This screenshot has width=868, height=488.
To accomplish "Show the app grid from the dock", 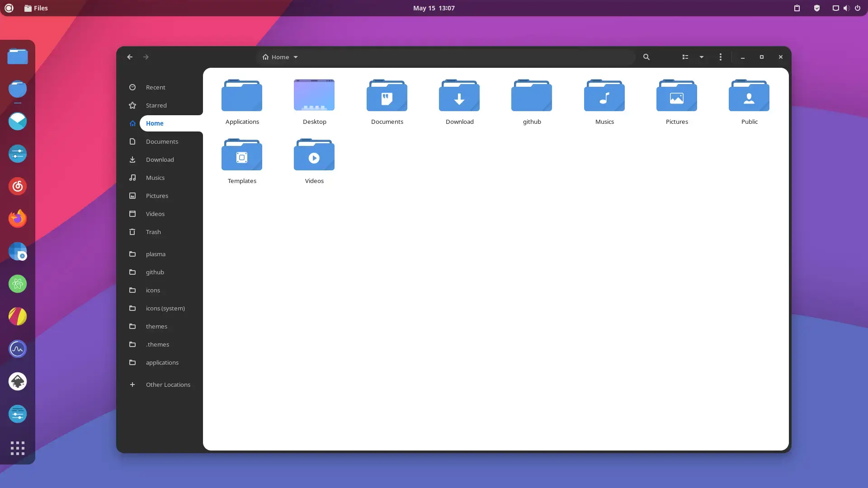I will coord(18,448).
